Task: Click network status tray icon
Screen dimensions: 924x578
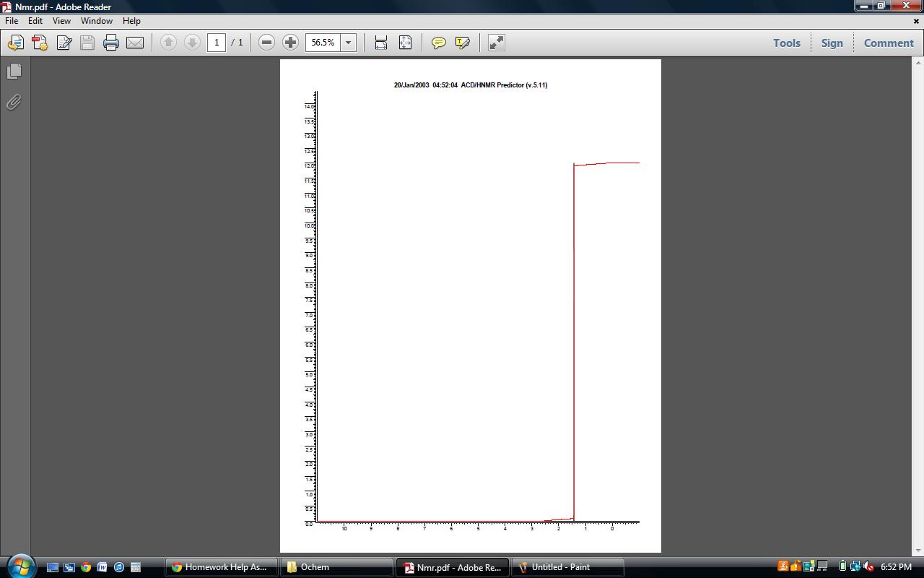Action: [x=855, y=567]
